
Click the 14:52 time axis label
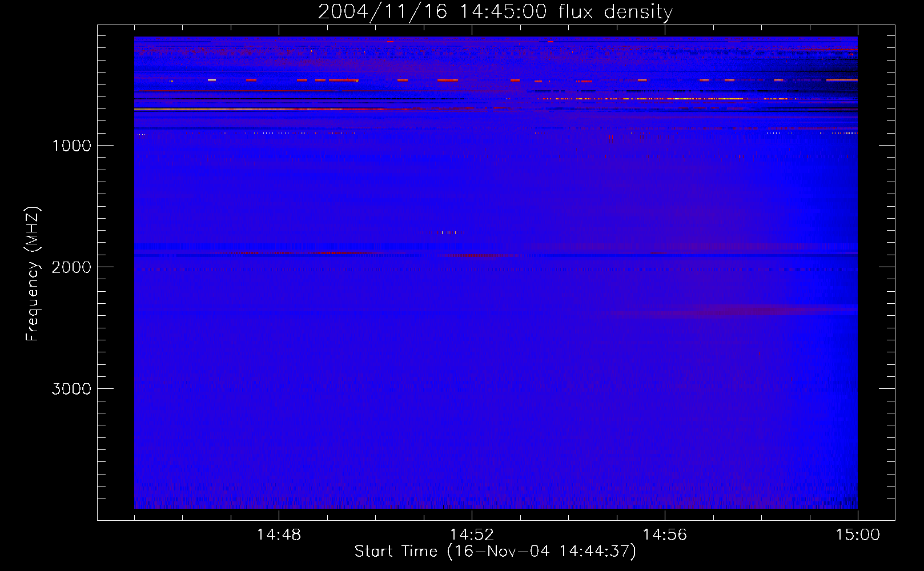click(x=472, y=535)
